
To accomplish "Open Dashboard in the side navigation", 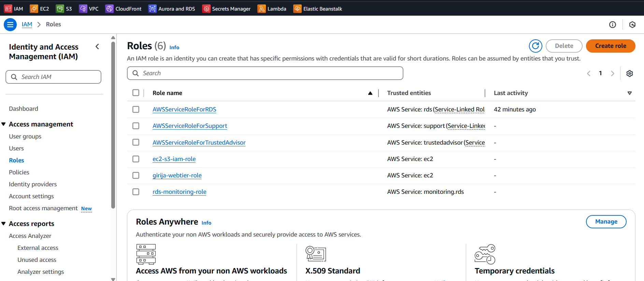I will 24,109.
